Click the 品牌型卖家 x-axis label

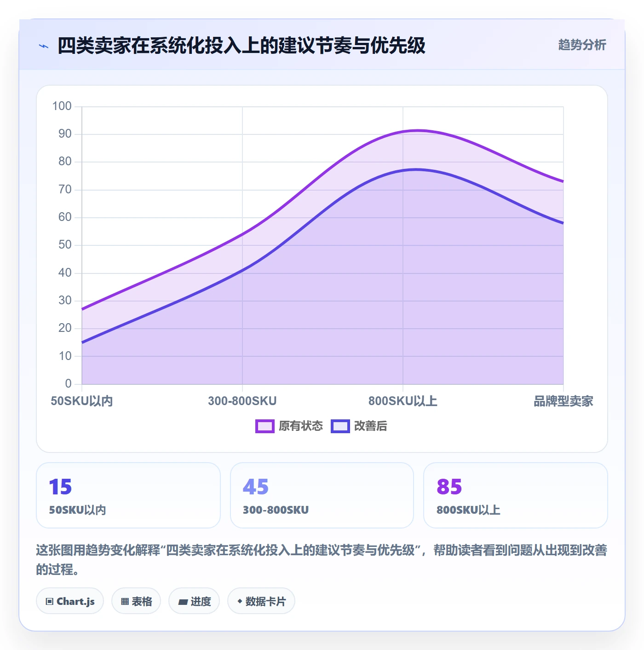pyautogui.click(x=563, y=401)
